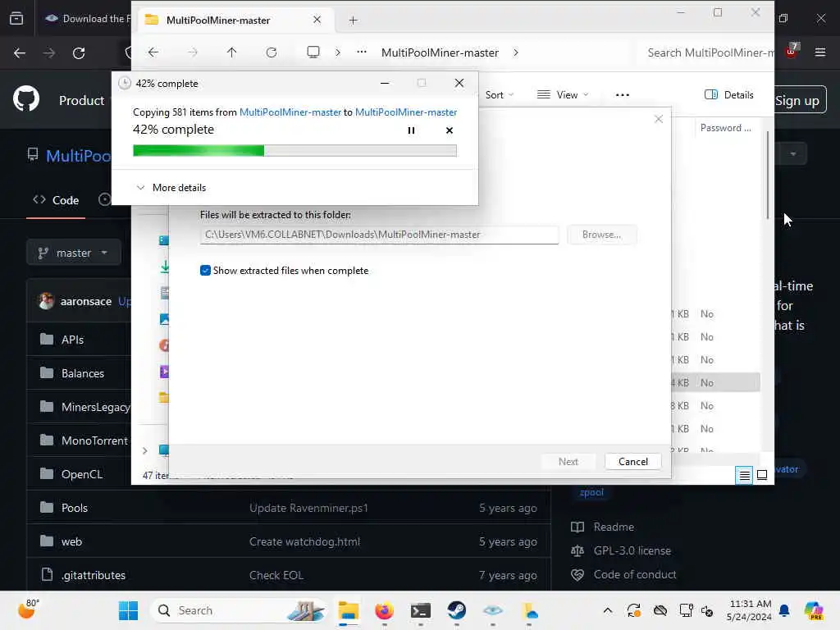Click the Browse button in the extract dialog
Screen dimensions: 840x630
[x=601, y=235]
